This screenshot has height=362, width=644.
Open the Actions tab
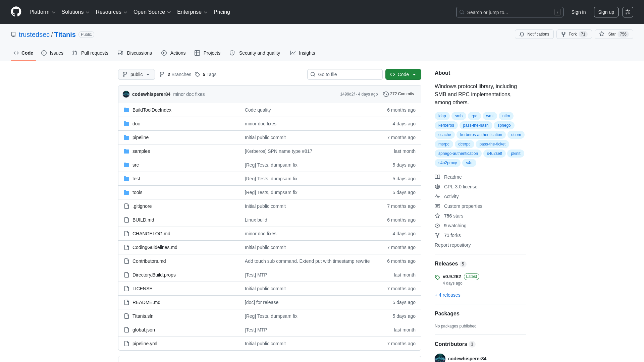(x=173, y=53)
